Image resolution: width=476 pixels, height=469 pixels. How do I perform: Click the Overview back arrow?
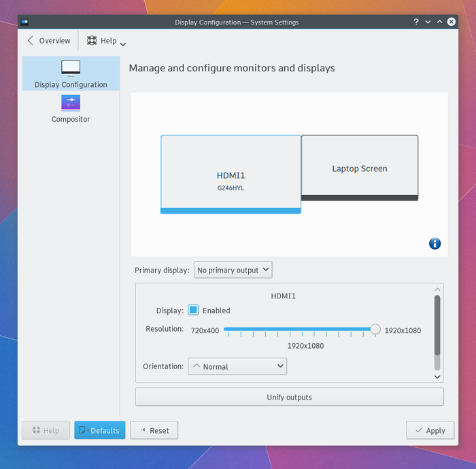(31, 41)
